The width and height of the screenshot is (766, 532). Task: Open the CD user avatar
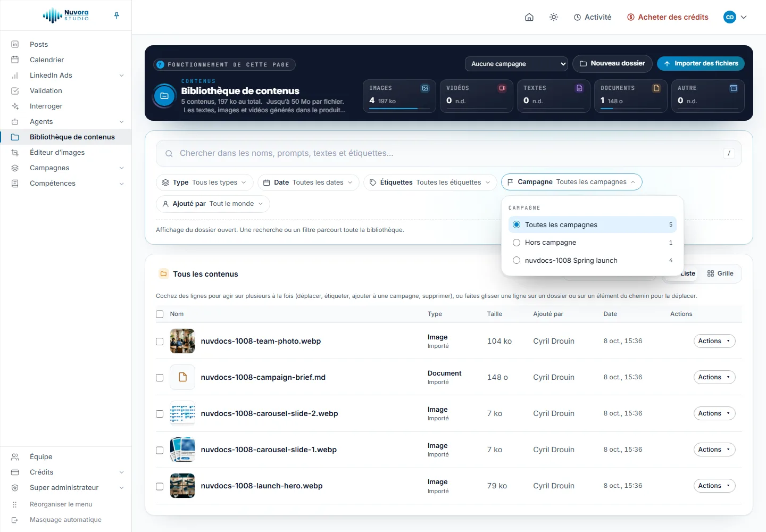pos(730,17)
